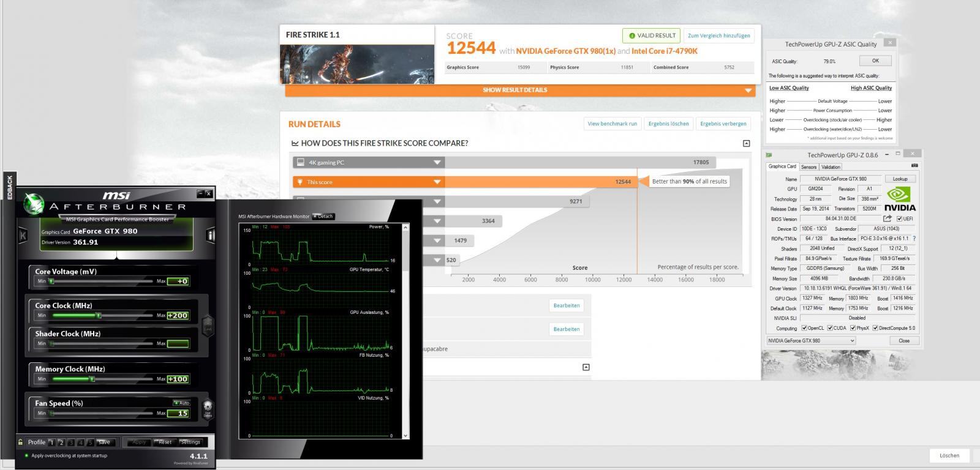Select Afterburner profile slot 1
The width and height of the screenshot is (980, 470).
click(51, 442)
